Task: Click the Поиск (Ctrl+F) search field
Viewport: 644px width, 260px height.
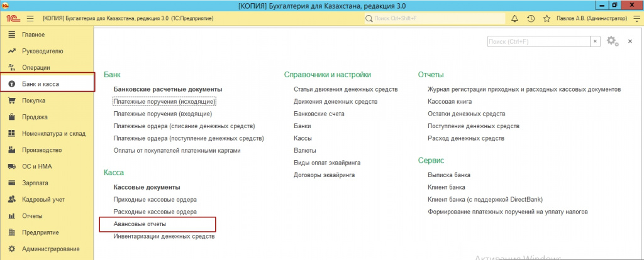Action: tap(539, 41)
